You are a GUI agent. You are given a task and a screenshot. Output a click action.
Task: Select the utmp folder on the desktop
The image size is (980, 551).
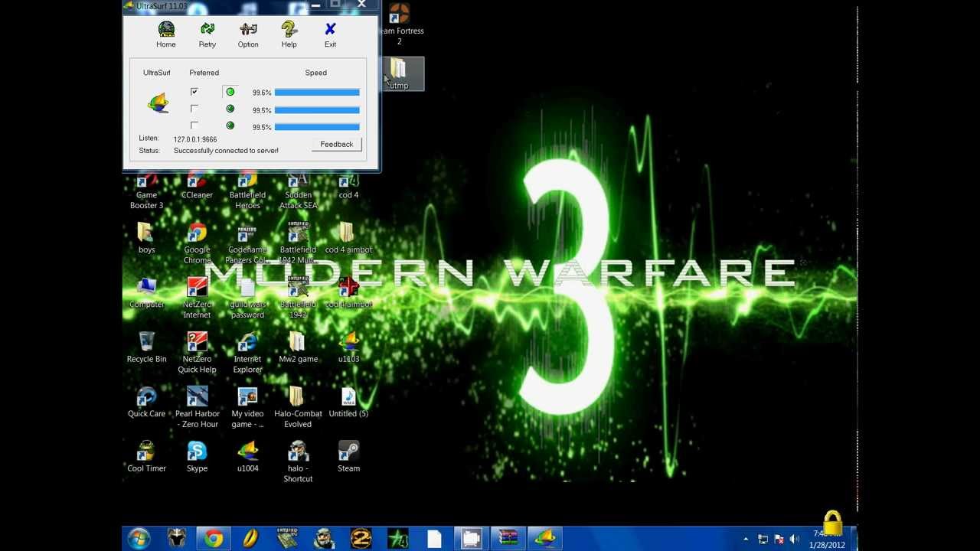point(399,74)
